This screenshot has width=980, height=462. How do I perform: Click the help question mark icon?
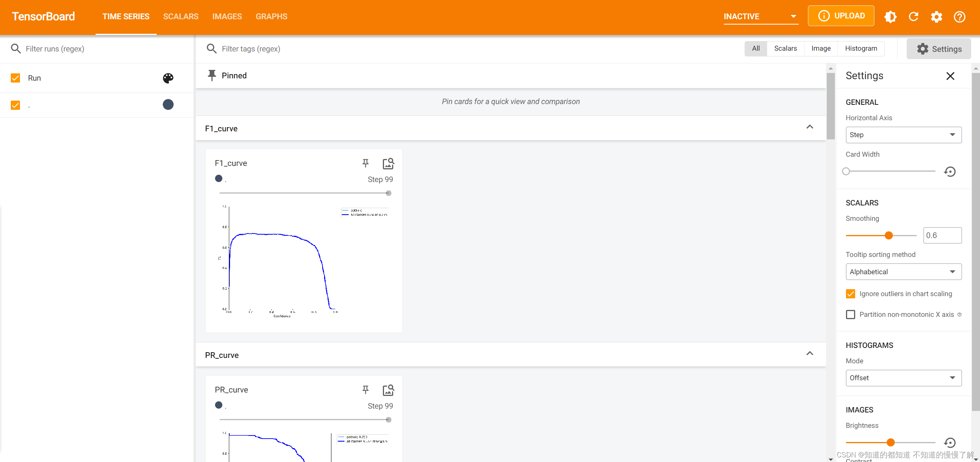[x=959, y=16]
